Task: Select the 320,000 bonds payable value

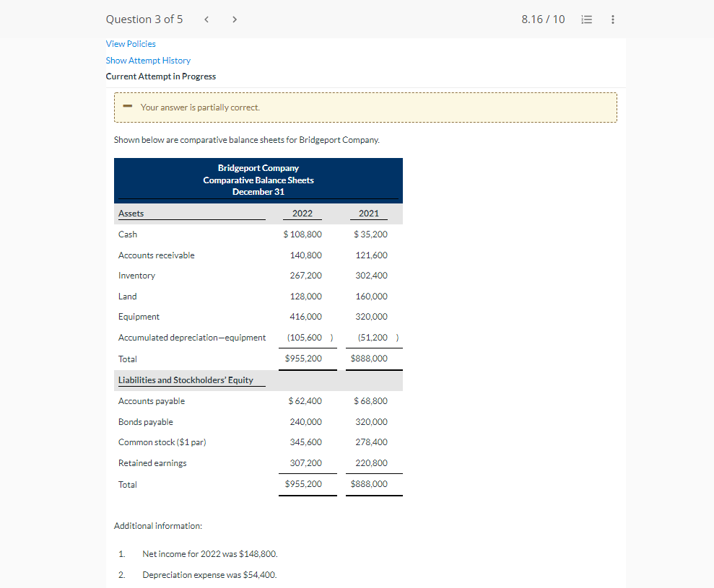Action: coord(372,422)
